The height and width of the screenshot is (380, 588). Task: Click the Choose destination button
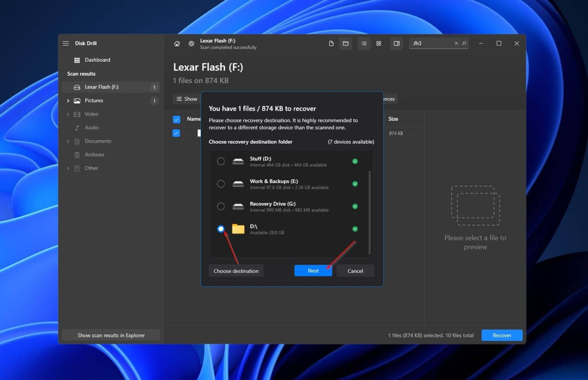(x=236, y=271)
